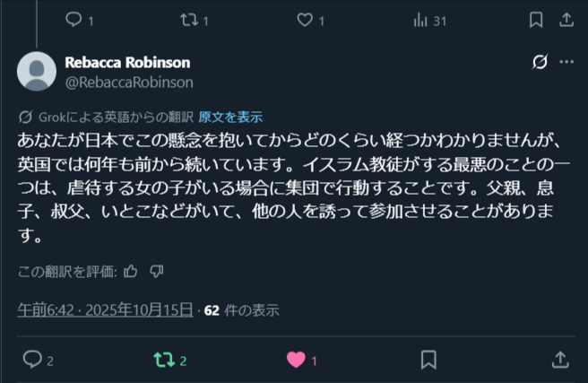Open the three-dot more options menu
Image resolution: width=588 pixels, height=383 pixels.
tap(566, 62)
